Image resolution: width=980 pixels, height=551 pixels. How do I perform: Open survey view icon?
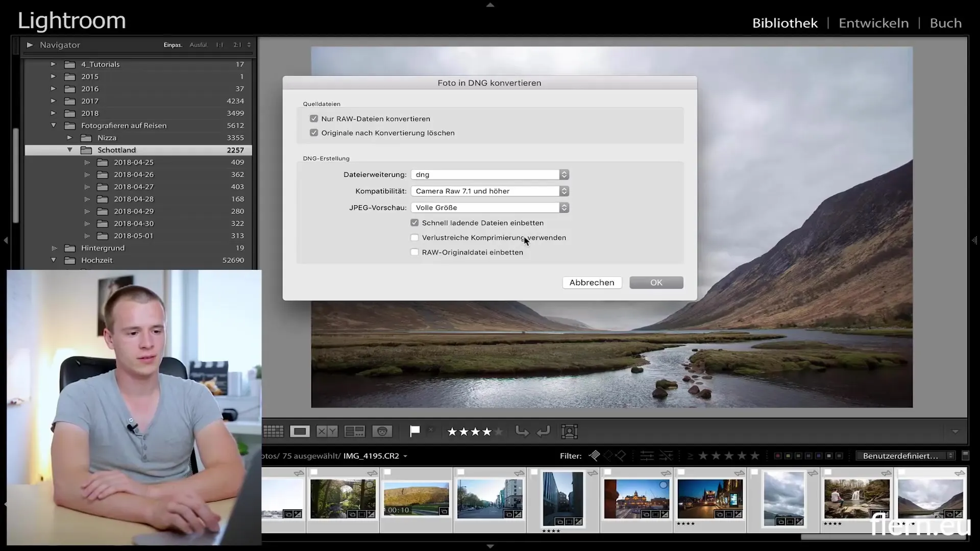click(354, 432)
